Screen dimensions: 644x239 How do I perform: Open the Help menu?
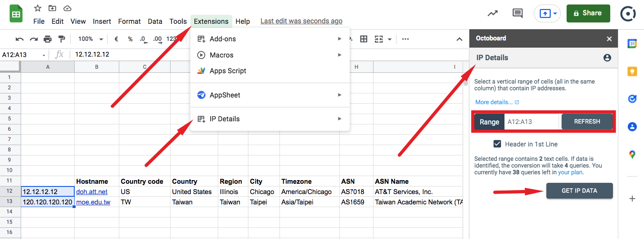(243, 21)
